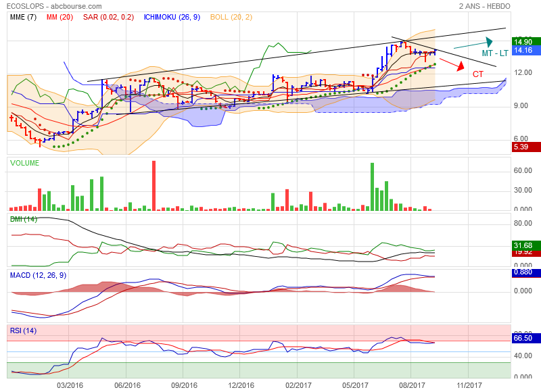Click the 12.00 price axis label

point(523,72)
